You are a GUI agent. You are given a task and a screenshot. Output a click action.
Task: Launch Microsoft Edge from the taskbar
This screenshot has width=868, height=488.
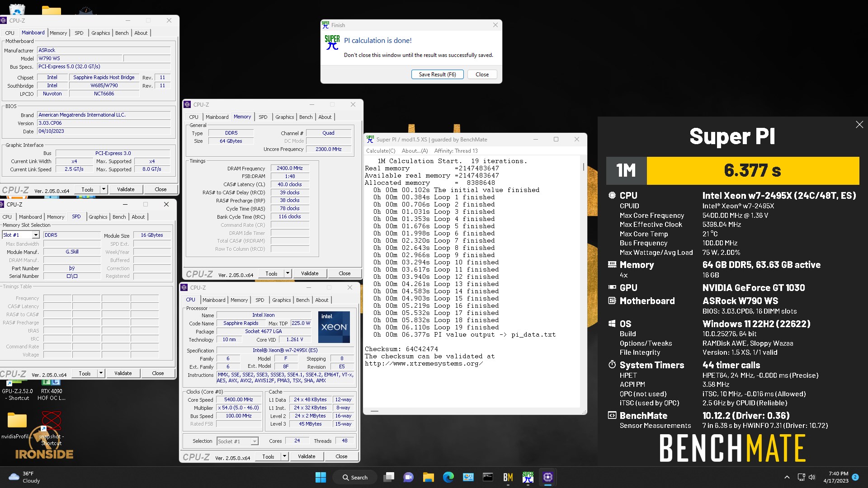(448, 477)
